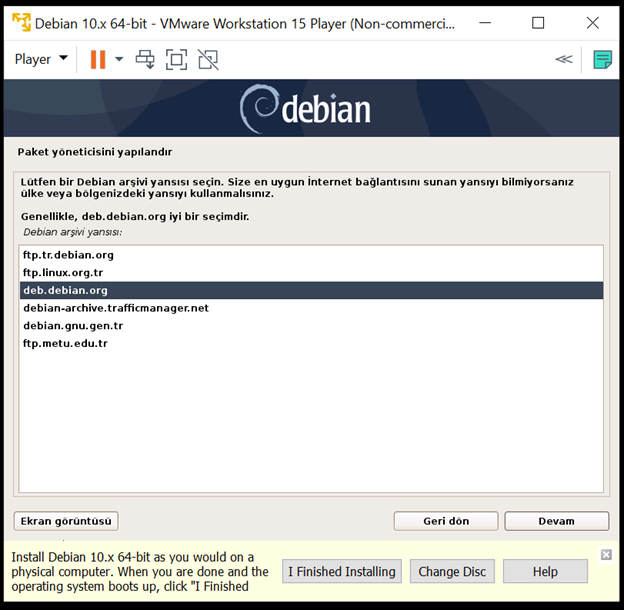Screen dimensions: 624x610
Task: Click VMware Player title bar icon
Action: (21, 23)
